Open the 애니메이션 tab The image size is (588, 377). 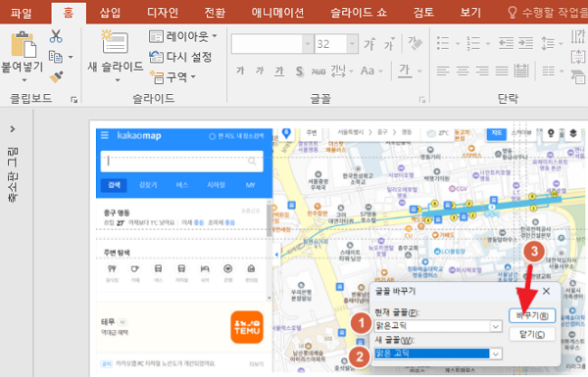pyautogui.click(x=277, y=13)
